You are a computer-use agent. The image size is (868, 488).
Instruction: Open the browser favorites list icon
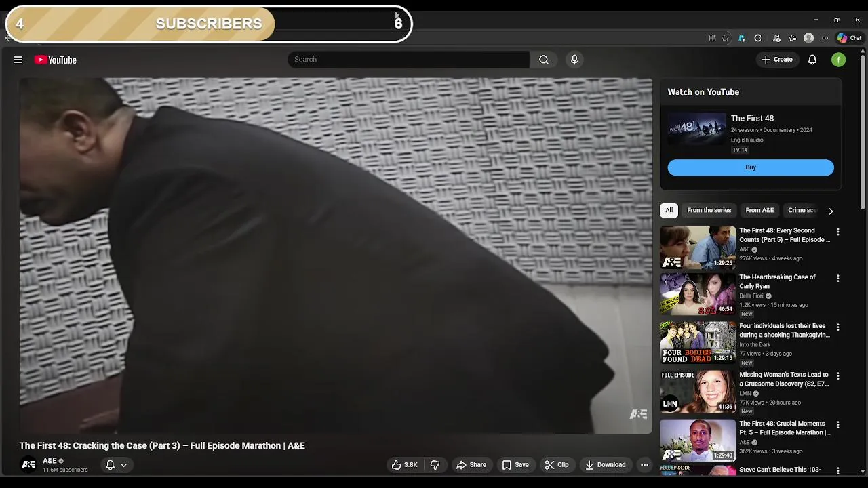[793, 38]
